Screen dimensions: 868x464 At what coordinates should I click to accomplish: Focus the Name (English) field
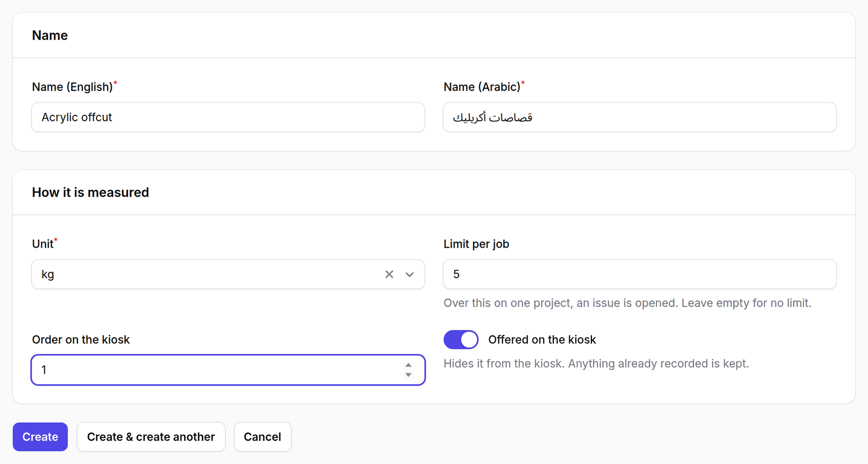coord(228,117)
